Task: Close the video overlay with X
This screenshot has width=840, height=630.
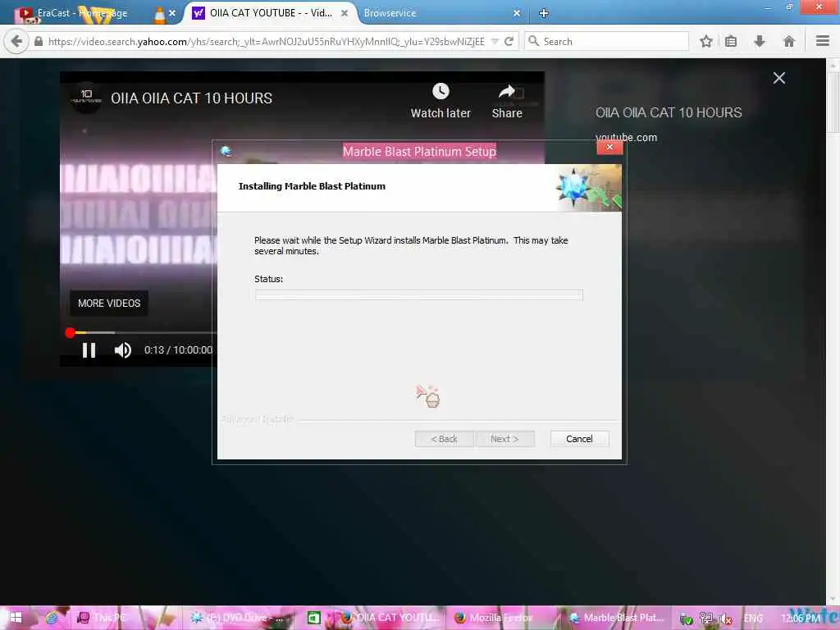Action: pos(779,78)
